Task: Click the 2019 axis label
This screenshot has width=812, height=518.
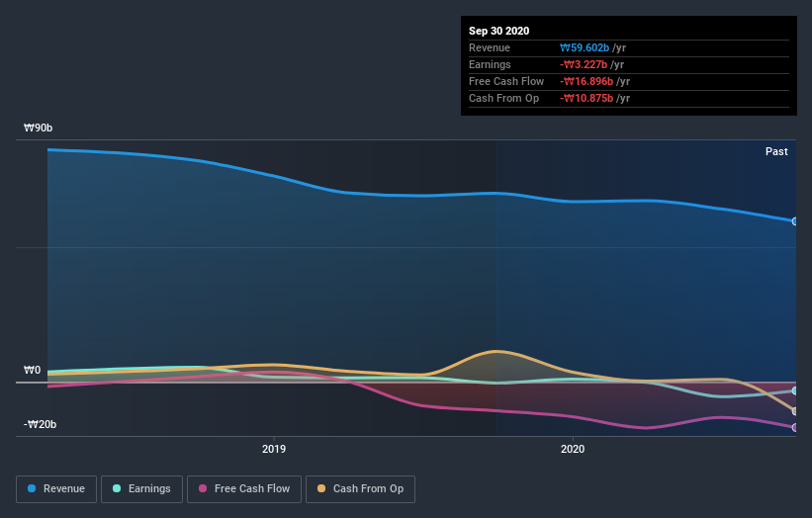Action: click(x=273, y=449)
